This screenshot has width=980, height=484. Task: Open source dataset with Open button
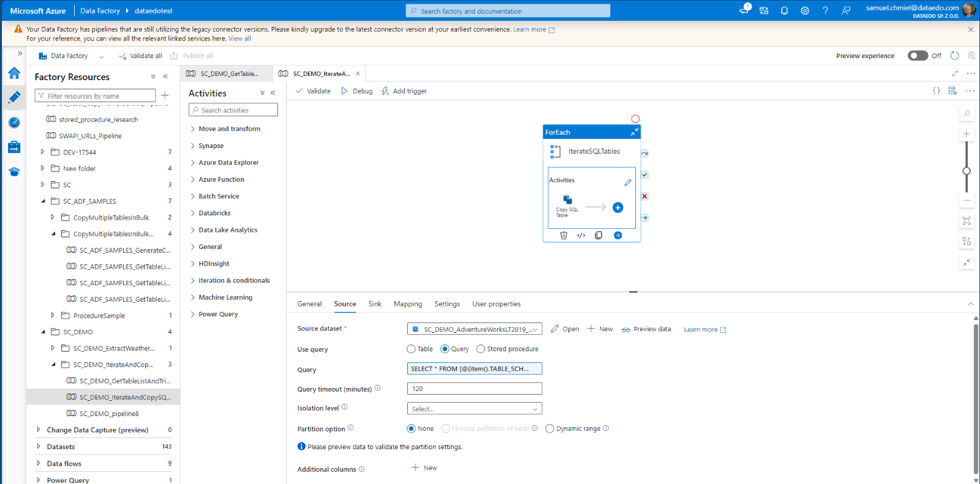pos(564,329)
